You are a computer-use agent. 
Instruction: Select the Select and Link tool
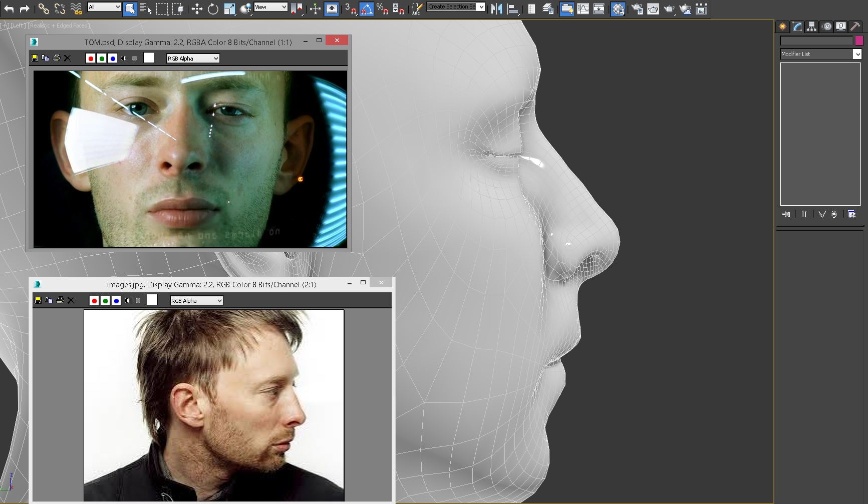(x=44, y=9)
